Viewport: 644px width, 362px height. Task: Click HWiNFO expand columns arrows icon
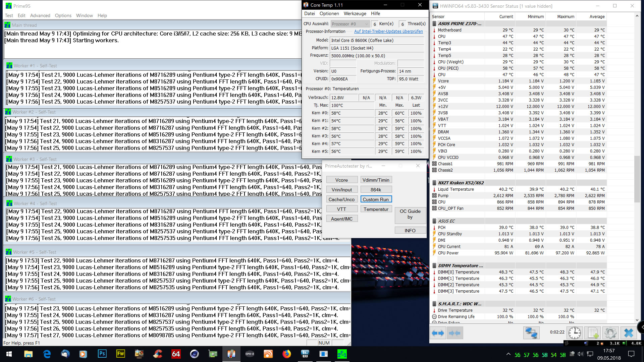coord(438,333)
